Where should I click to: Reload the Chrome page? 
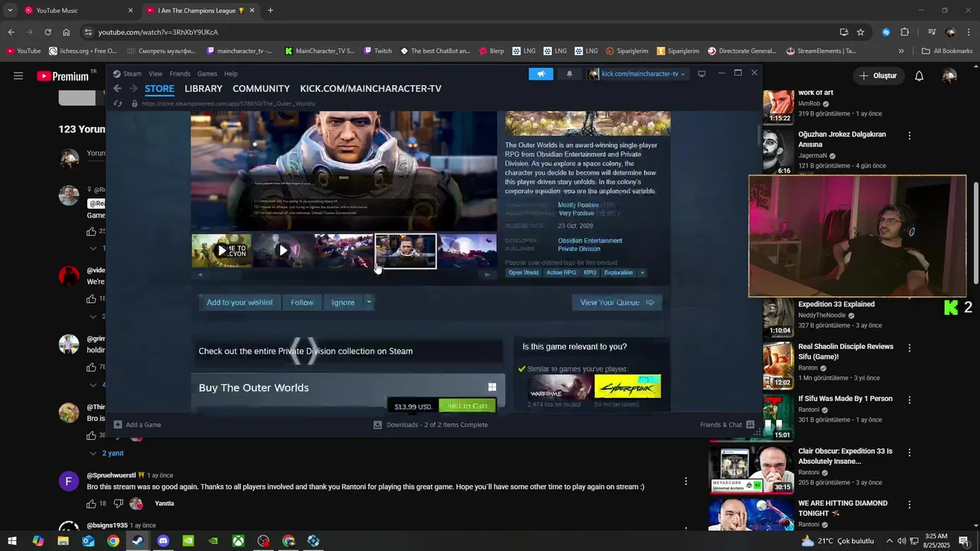pyautogui.click(x=47, y=32)
